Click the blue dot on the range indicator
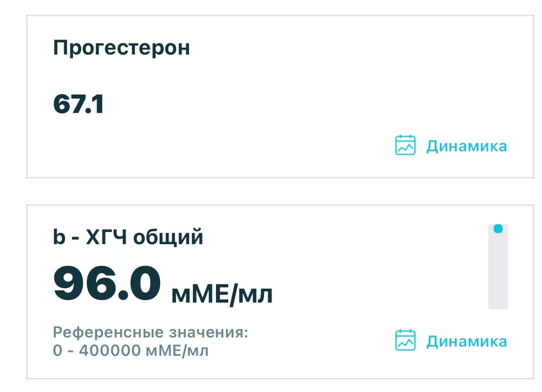 [498, 229]
